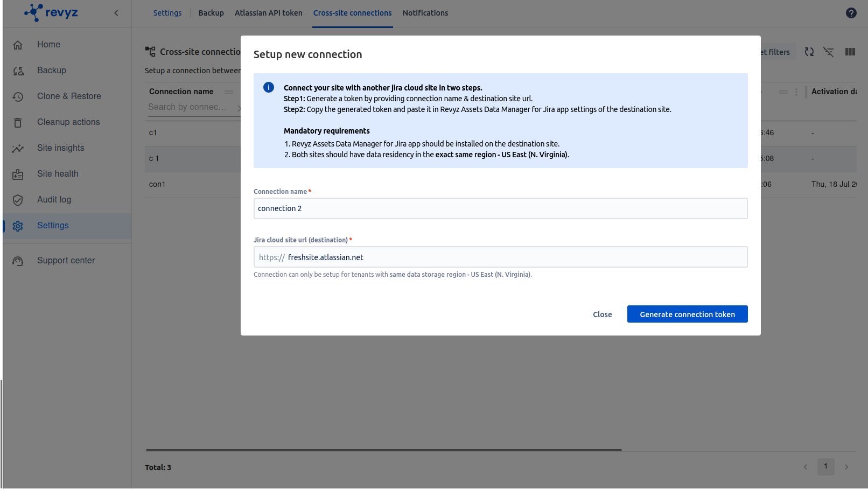The height and width of the screenshot is (489, 868).
Task: Open the Support center
Action: 66,261
